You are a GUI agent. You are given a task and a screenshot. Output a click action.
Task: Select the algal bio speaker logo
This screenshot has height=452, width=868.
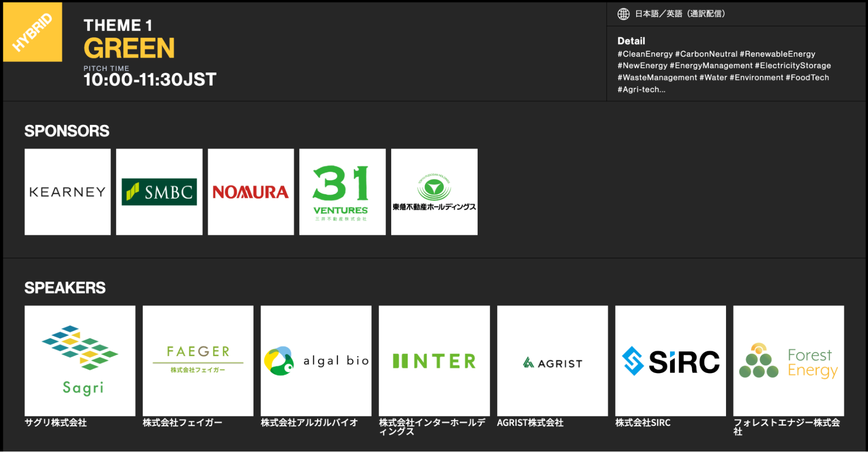(316, 361)
